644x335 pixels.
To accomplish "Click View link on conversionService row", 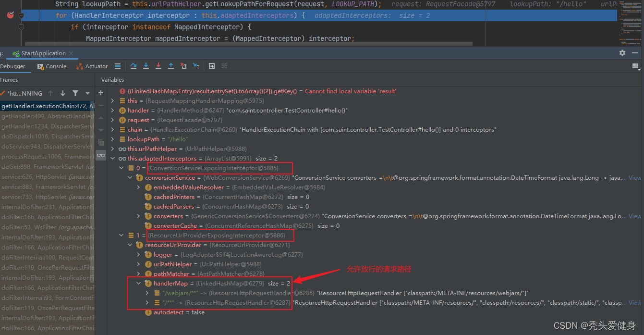I will coord(635,178).
